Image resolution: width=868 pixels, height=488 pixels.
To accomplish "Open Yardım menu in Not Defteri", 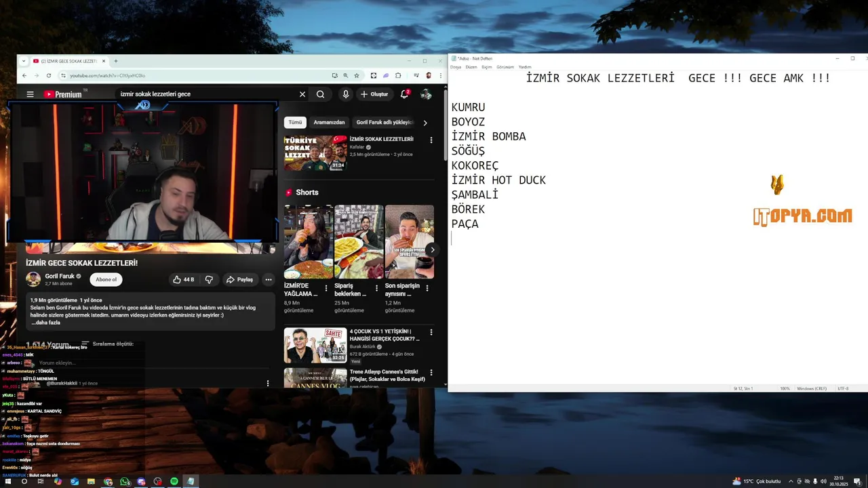I will [x=525, y=67].
